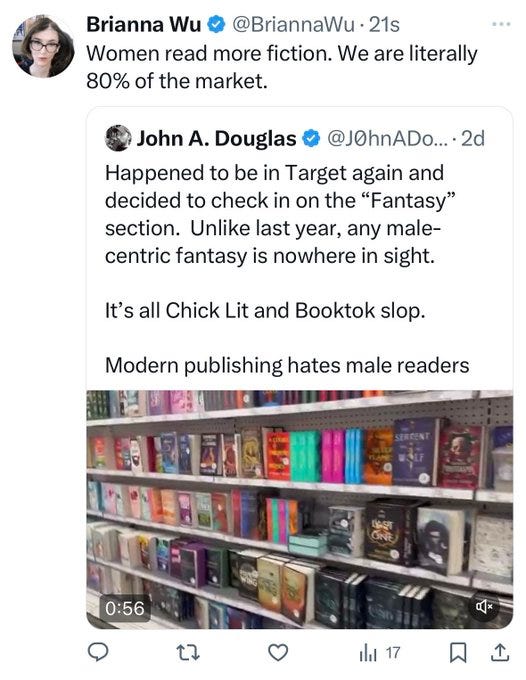Image resolution: width=526 pixels, height=680 pixels.
Task: Open Brianna Wu's profile picture
Action: tap(43, 46)
